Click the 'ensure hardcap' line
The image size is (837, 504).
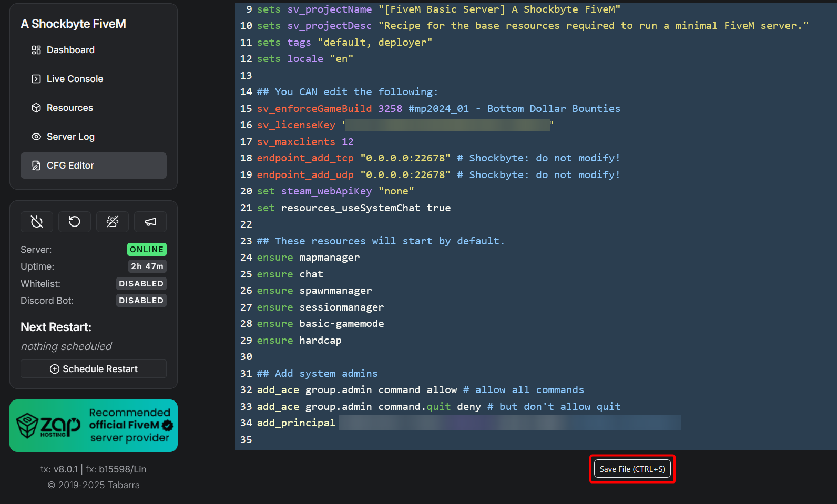coord(299,341)
